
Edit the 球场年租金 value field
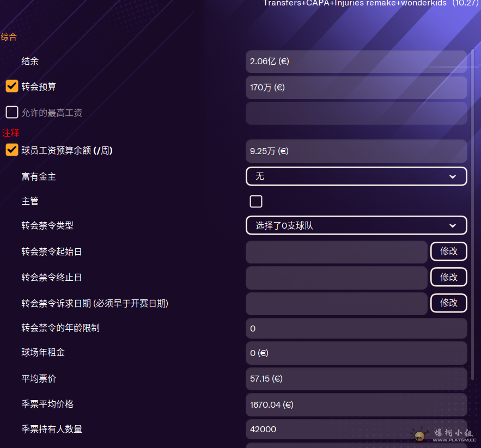tap(356, 353)
